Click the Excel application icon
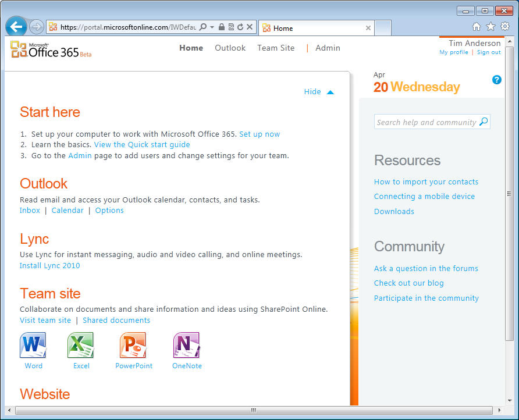 click(81, 345)
